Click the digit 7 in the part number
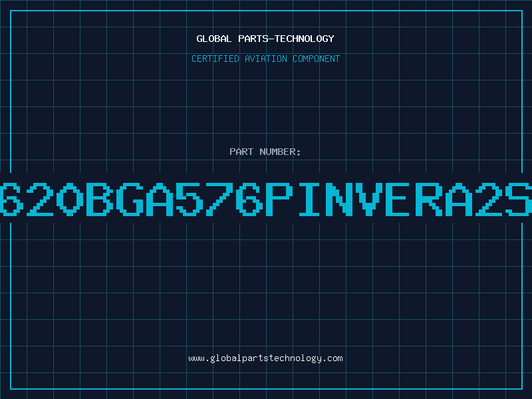 (219, 199)
